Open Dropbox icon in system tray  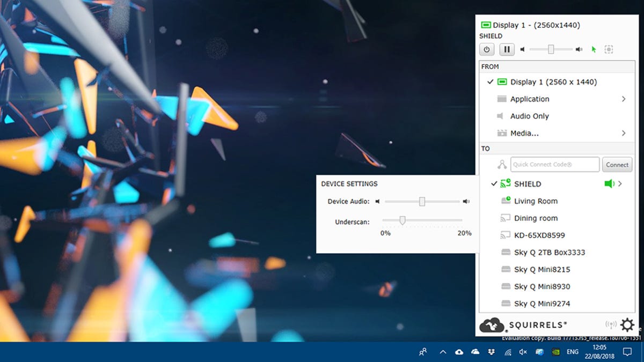(x=492, y=352)
